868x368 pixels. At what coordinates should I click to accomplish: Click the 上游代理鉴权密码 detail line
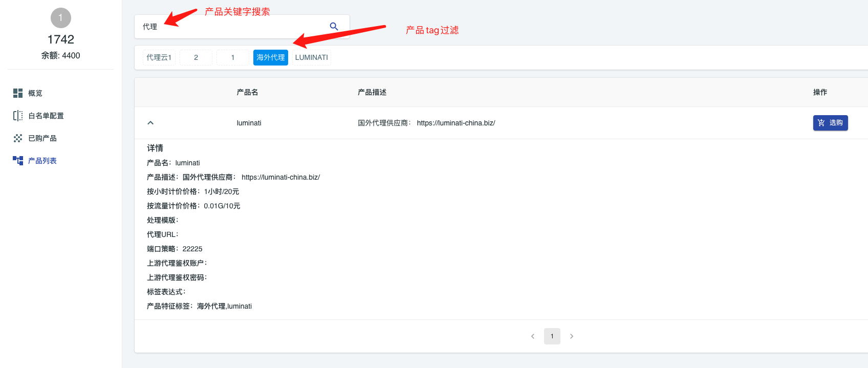click(177, 277)
